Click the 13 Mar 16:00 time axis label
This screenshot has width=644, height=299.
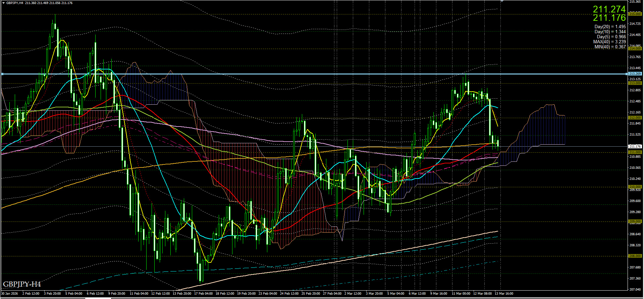[504, 294]
